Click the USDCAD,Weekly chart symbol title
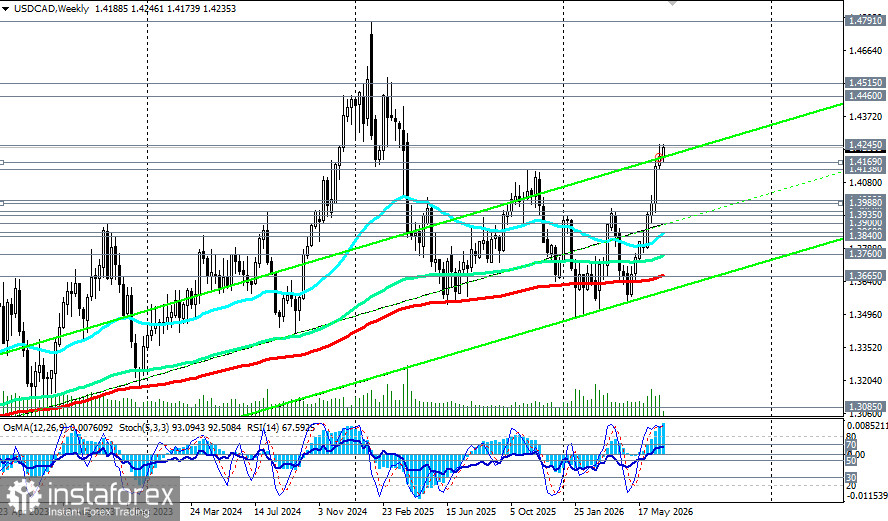Screen dimensions: 888x521 (51, 8)
